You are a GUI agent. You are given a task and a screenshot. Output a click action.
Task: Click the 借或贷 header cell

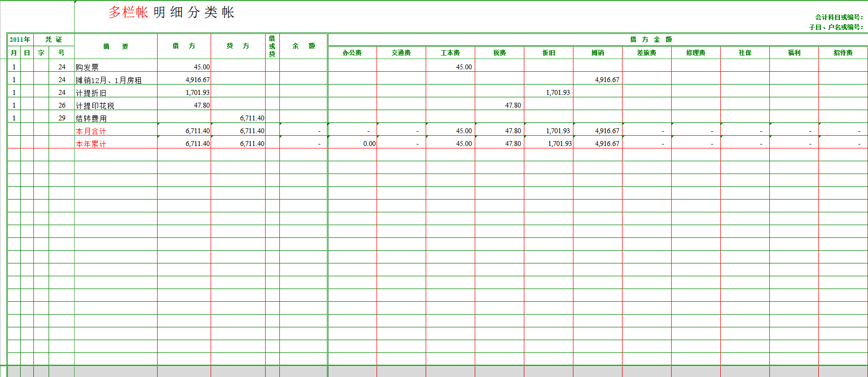pyautogui.click(x=272, y=46)
